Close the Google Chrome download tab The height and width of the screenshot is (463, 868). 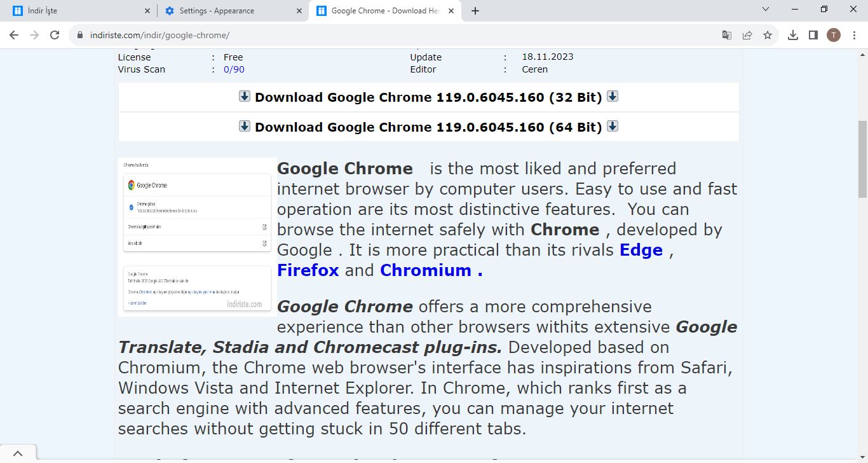click(x=451, y=11)
